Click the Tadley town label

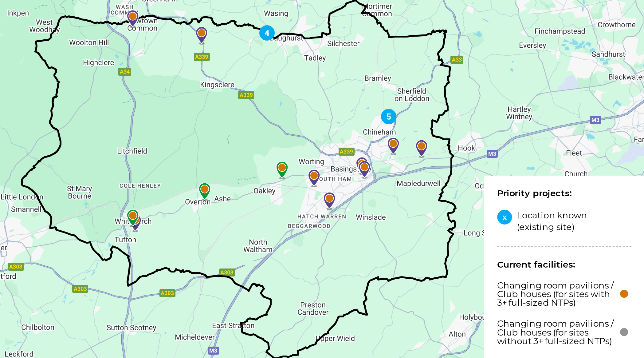[315, 58]
